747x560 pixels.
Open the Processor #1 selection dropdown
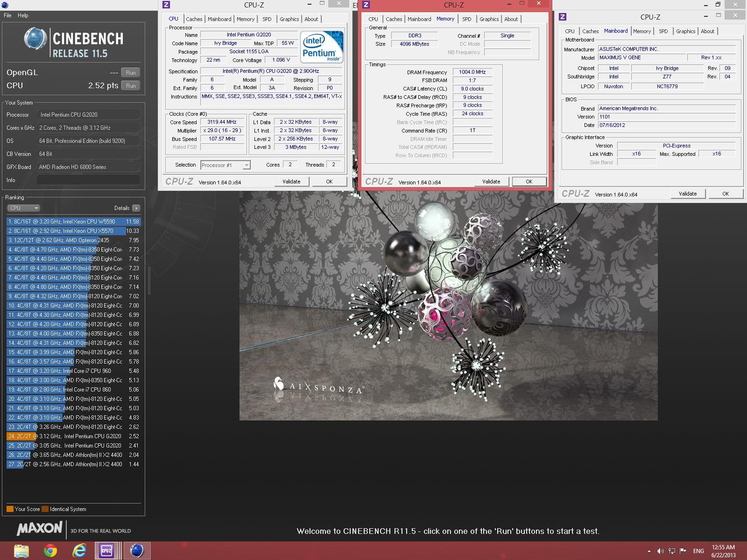[x=226, y=165]
